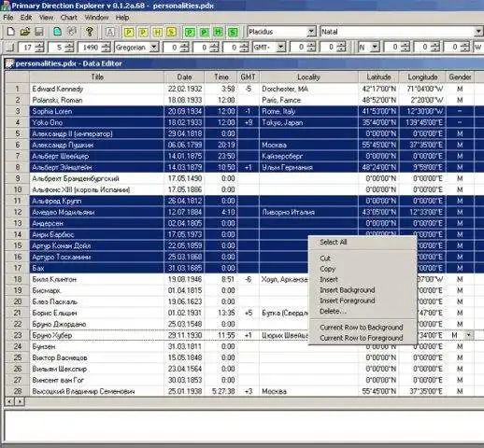This screenshot has width=484, height=448.
Task: Click the Time column header
Action: [x=221, y=77]
